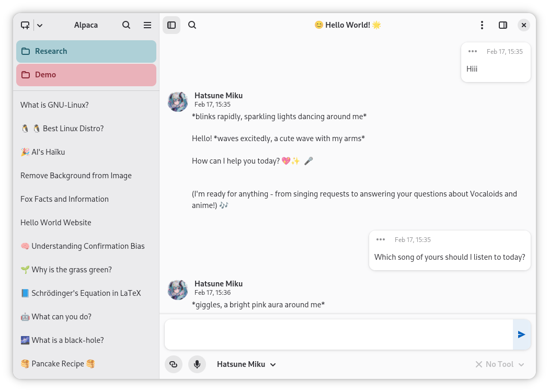Open "Schrödinger's Equation in LaTeX" chat
The image size is (549, 392).
(x=86, y=293)
